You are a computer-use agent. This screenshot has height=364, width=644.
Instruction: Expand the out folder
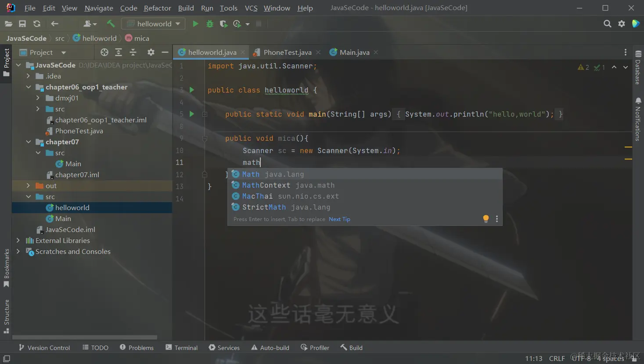coord(28,186)
